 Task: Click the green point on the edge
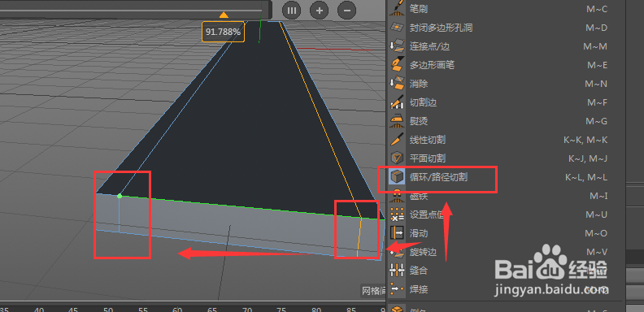[x=120, y=197]
